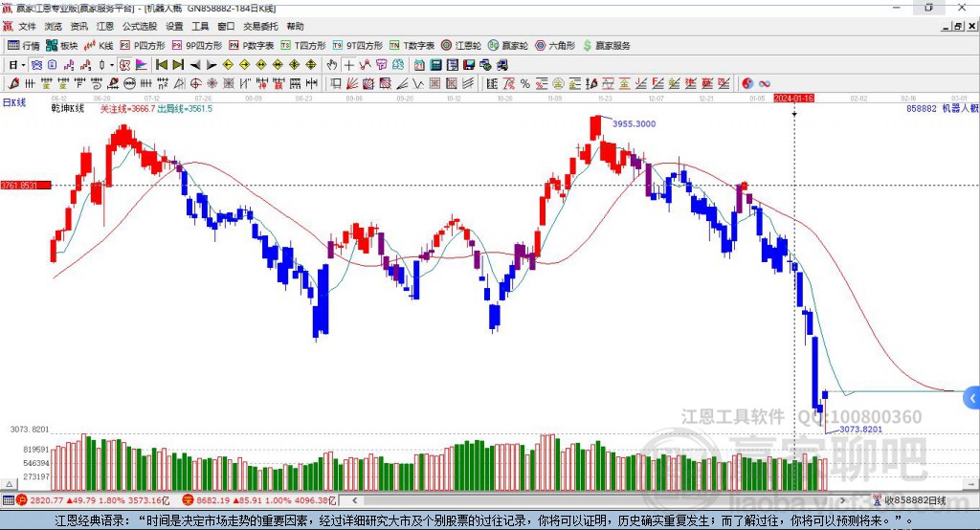Open the 工具 menu
The width and height of the screenshot is (980, 530).
pos(200,26)
